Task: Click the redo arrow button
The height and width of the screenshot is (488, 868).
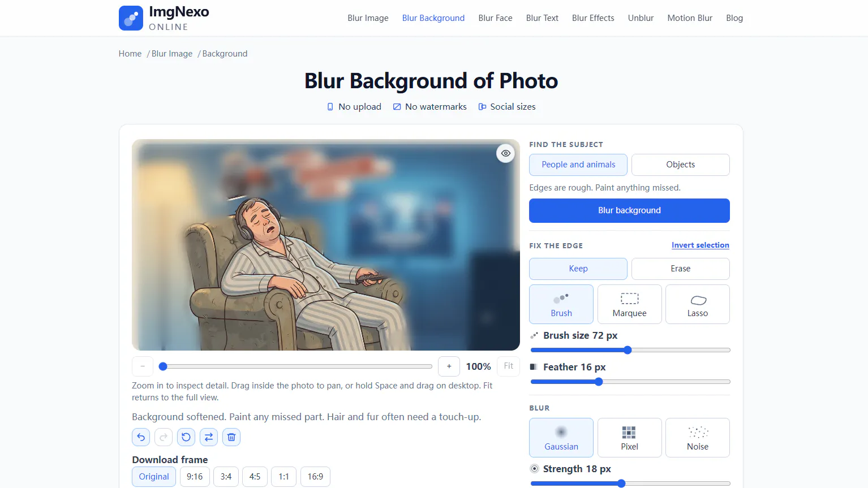Action: tap(164, 437)
